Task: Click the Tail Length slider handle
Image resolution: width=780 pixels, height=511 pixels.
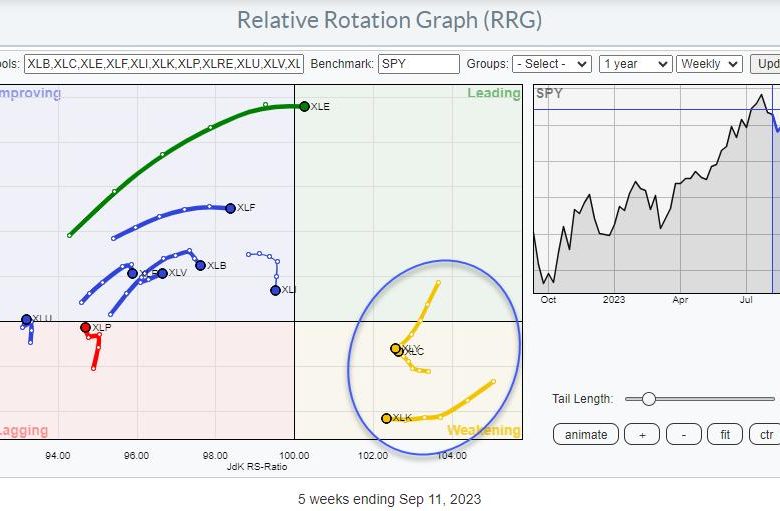Action: pyautogui.click(x=648, y=399)
